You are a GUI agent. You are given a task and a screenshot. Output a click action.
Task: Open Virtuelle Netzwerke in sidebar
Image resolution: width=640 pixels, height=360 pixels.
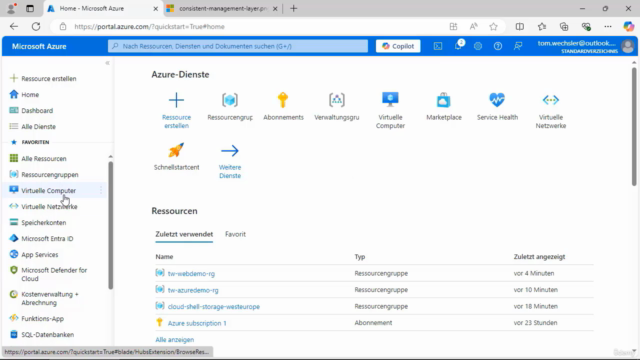pyautogui.click(x=49, y=207)
